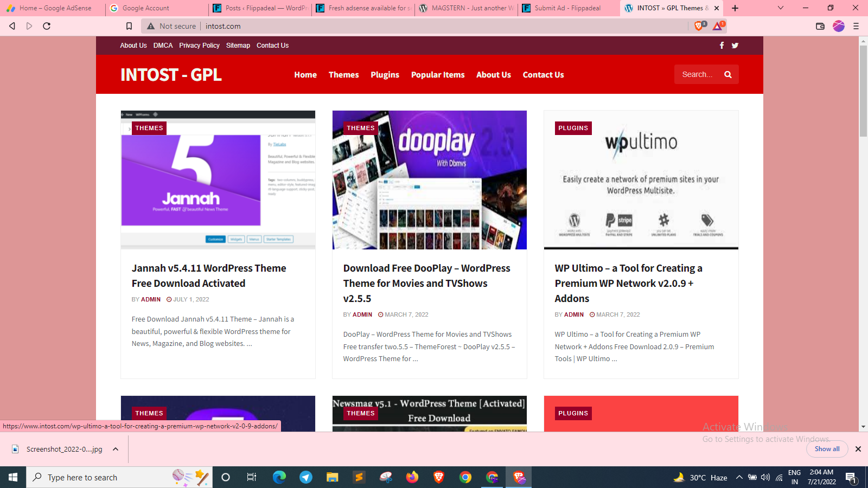Open the Newsmag v5.1 theme thumbnail
Image resolution: width=868 pixels, height=488 pixels.
[x=430, y=414]
